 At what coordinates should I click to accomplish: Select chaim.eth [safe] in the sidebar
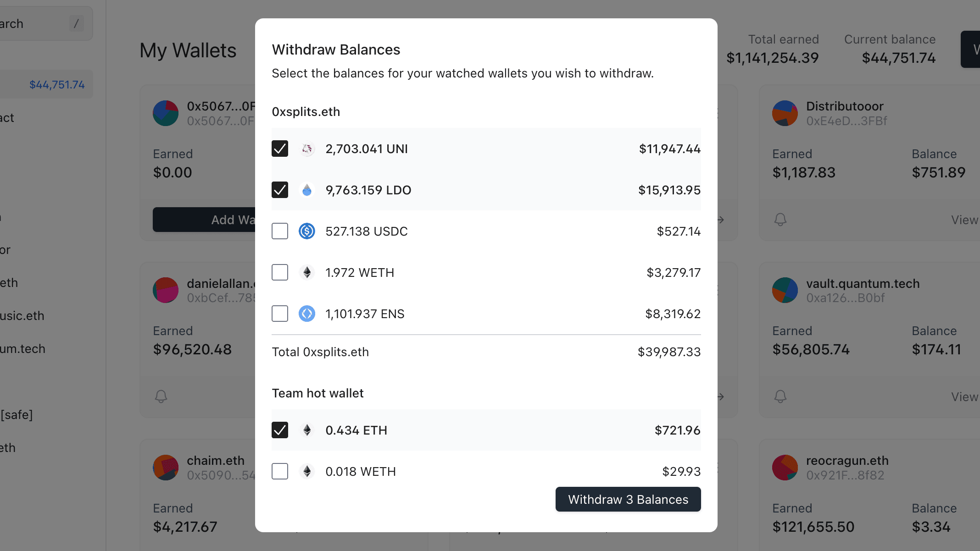[17, 415]
